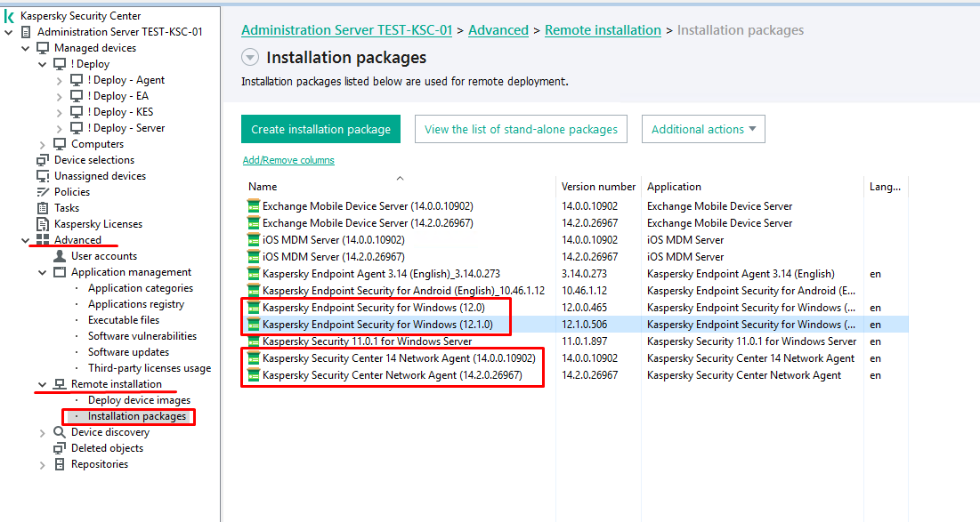Collapse the Installation packages section header
The width and height of the screenshot is (980, 522).
point(250,58)
